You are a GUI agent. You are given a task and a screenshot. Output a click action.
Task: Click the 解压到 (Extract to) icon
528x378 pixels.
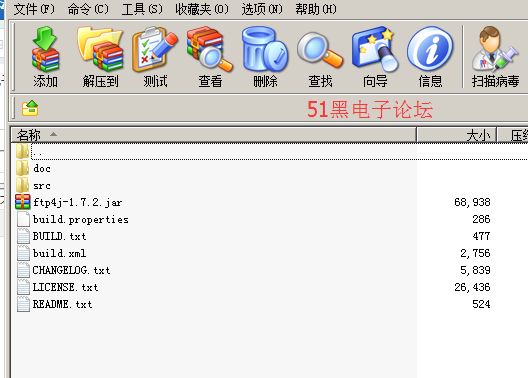click(x=100, y=49)
